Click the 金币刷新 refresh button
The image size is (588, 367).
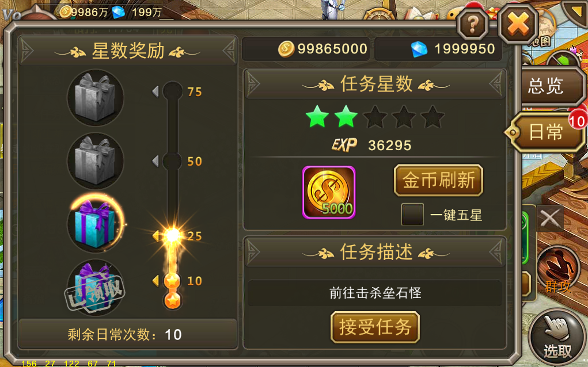[x=438, y=180]
